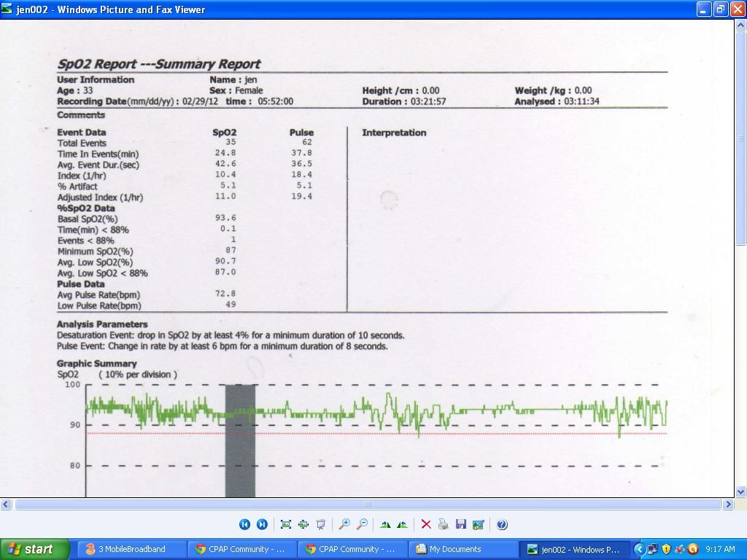Zoom out with the magnifier minus icon

click(362, 524)
